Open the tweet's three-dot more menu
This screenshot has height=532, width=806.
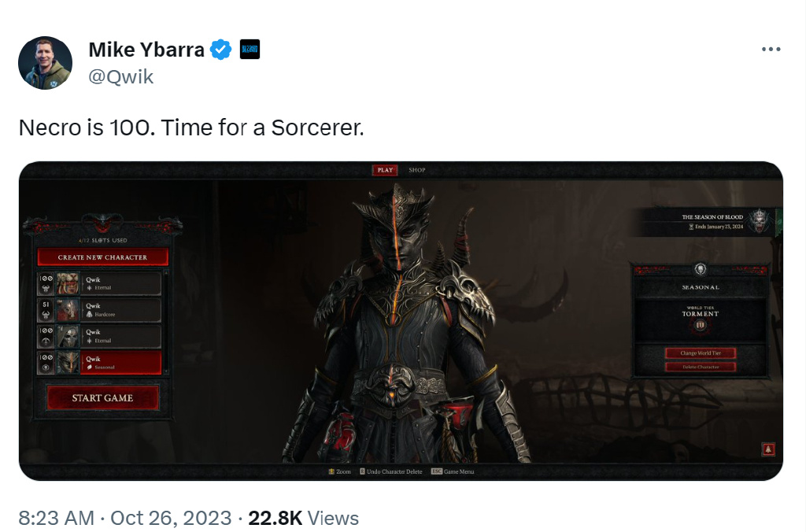[x=771, y=49]
